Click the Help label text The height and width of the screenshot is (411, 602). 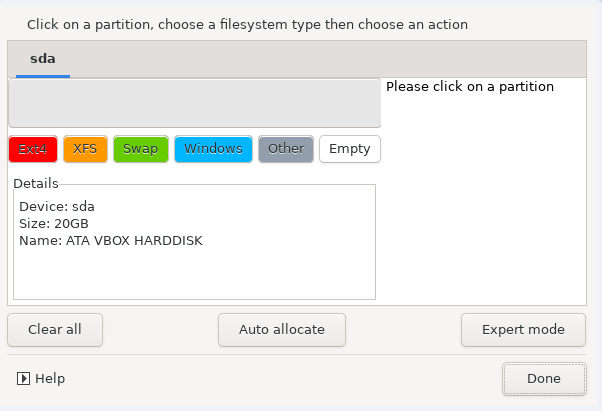(50, 379)
